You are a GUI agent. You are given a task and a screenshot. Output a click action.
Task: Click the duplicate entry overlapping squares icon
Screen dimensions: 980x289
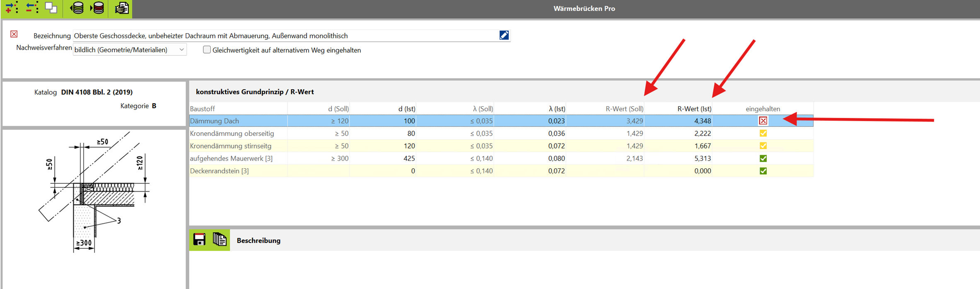click(51, 8)
